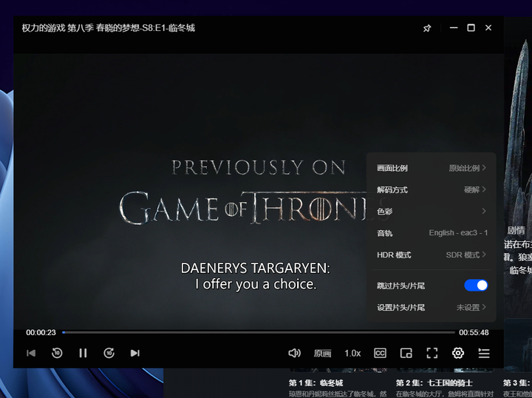
Task: Pin the player window on top
Action: (427, 28)
